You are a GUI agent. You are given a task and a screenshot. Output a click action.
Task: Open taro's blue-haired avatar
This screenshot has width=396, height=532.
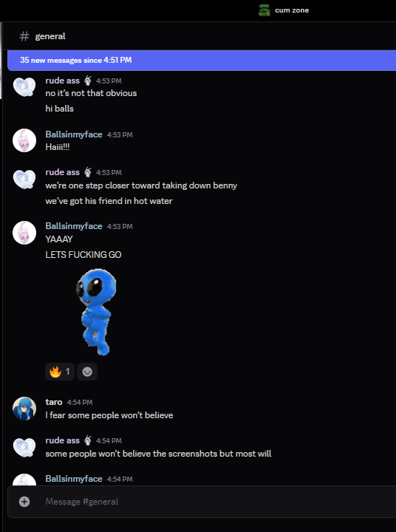coord(24,409)
